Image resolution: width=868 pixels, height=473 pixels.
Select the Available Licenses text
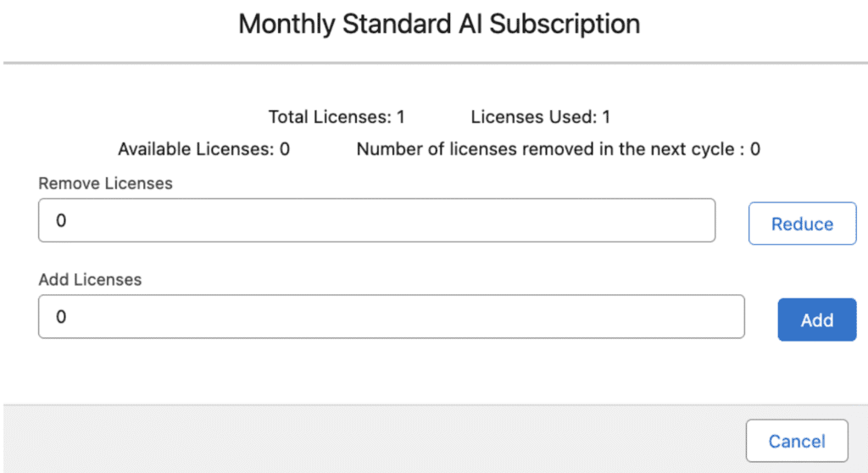click(203, 149)
